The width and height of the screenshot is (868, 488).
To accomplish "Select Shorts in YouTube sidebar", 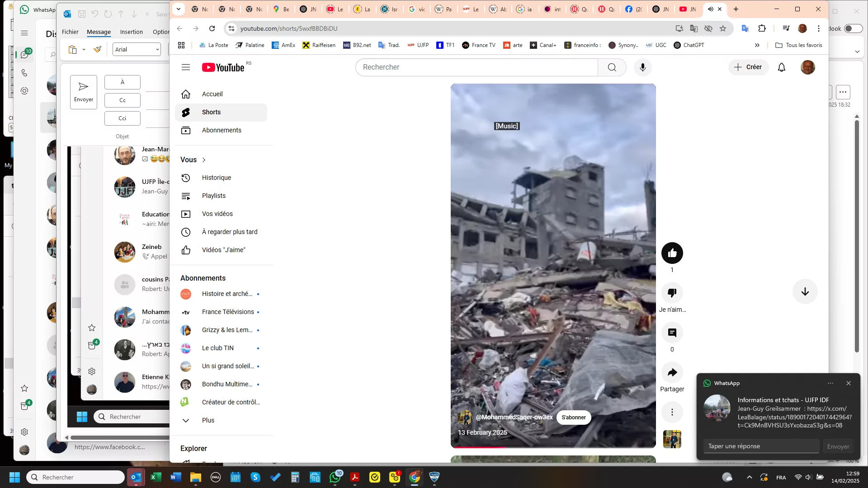I will click(221, 112).
